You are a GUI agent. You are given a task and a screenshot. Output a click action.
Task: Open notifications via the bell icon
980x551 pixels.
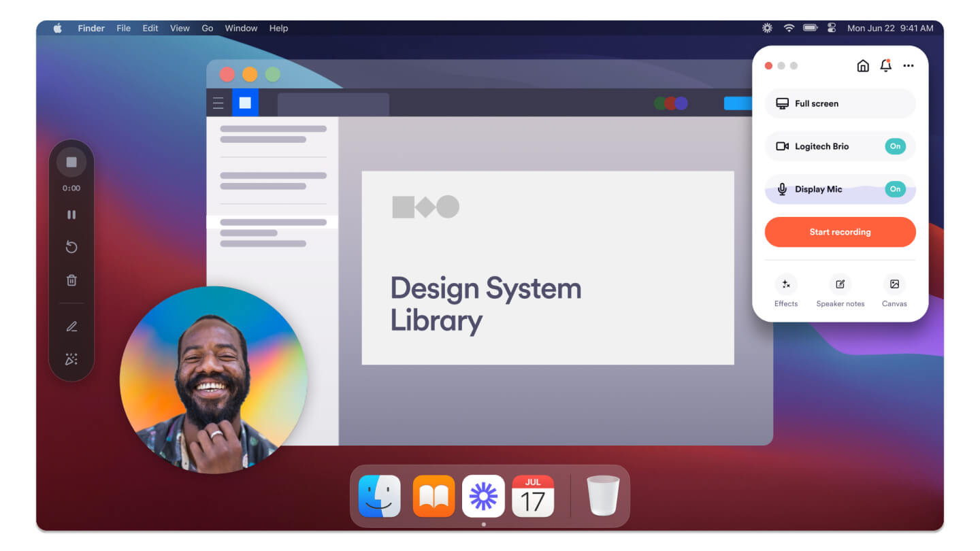(x=885, y=65)
